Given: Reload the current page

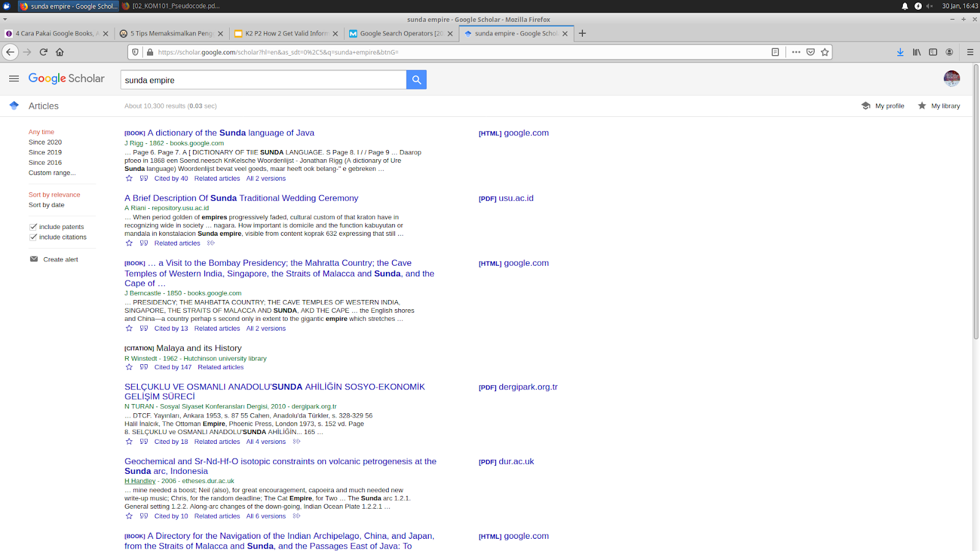Looking at the screenshot, I should coord(43,52).
